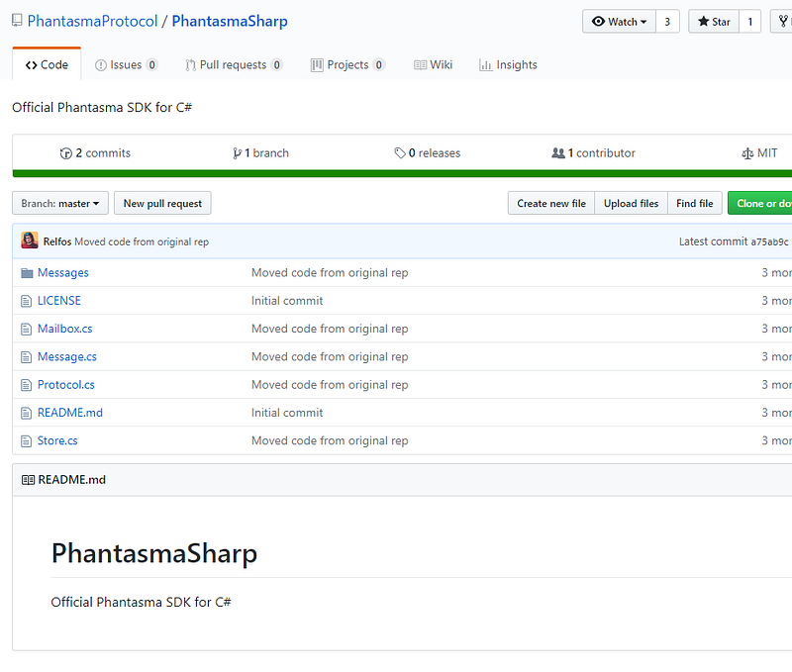Viewport: 792px width, 672px height.
Task: Expand the Branch: master dropdown
Action: (60, 203)
